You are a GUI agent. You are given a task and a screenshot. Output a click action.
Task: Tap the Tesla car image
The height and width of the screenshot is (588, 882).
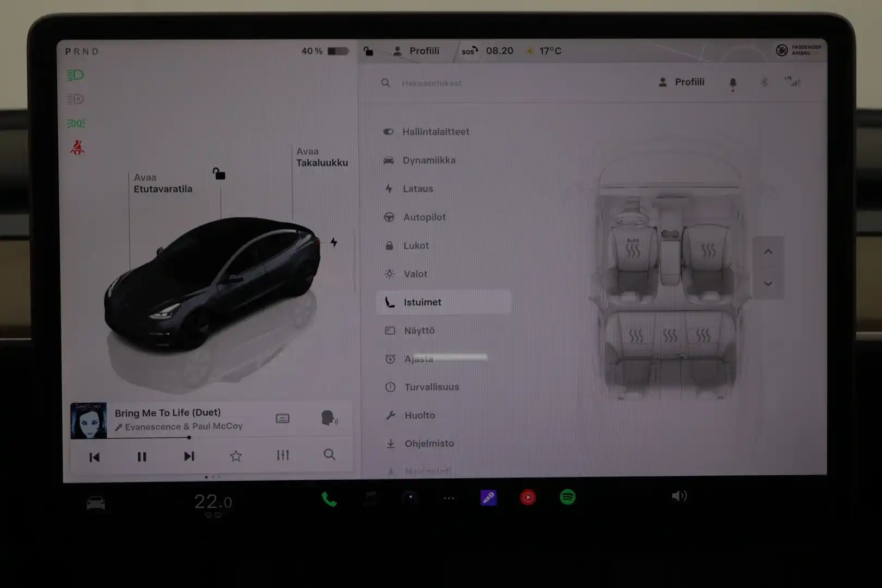(212, 283)
